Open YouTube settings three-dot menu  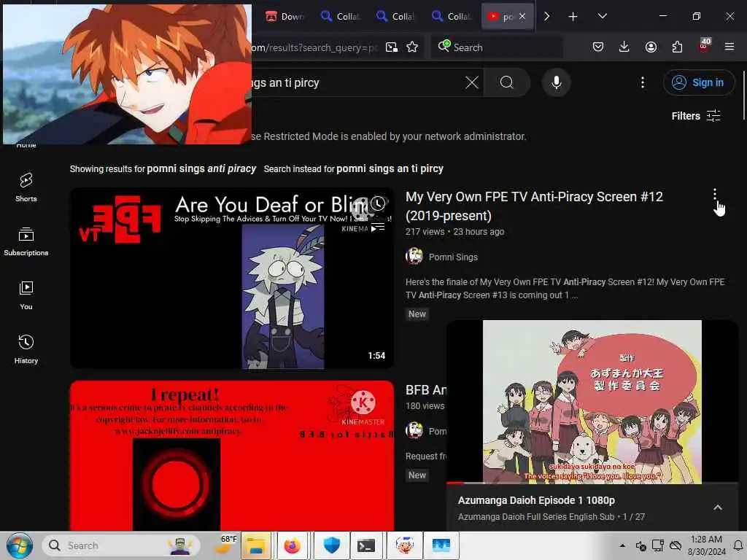642,82
